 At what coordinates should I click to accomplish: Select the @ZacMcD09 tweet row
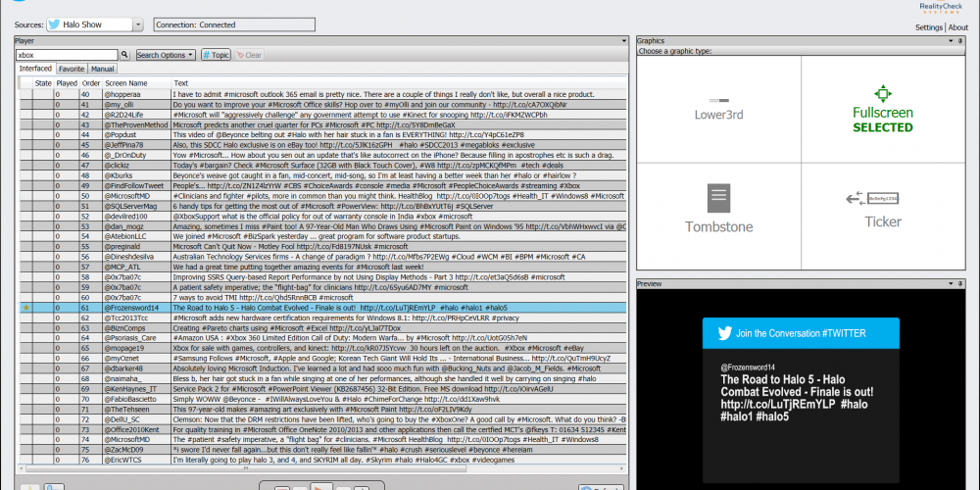click(323, 450)
